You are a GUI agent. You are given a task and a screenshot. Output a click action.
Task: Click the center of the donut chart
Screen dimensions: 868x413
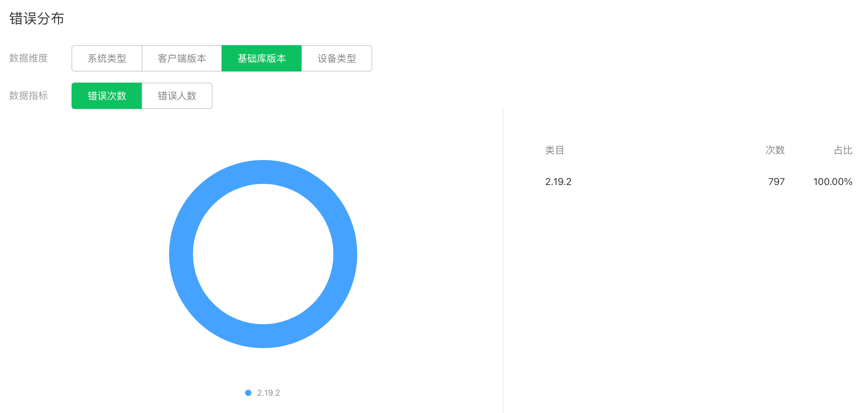[263, 254]
